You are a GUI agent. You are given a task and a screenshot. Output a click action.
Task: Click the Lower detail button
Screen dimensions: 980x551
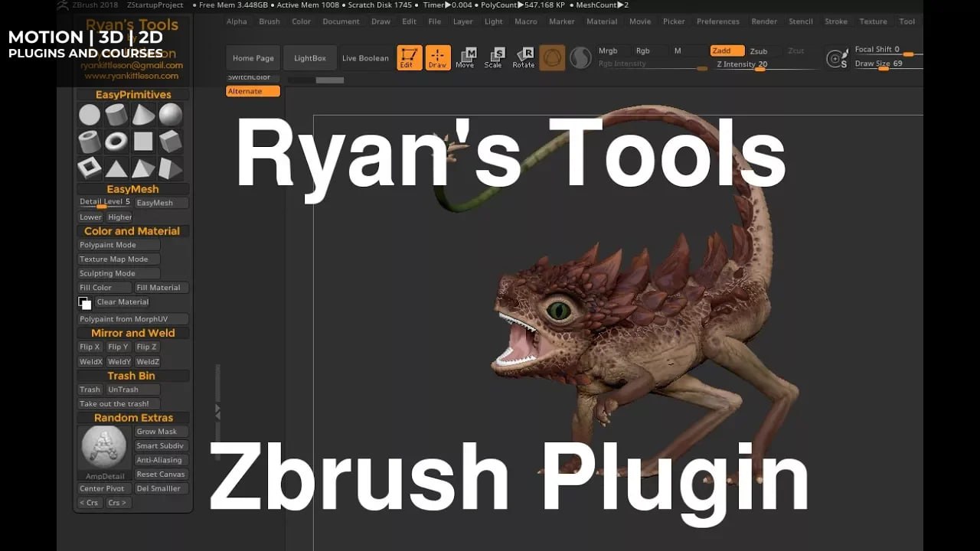90,217
